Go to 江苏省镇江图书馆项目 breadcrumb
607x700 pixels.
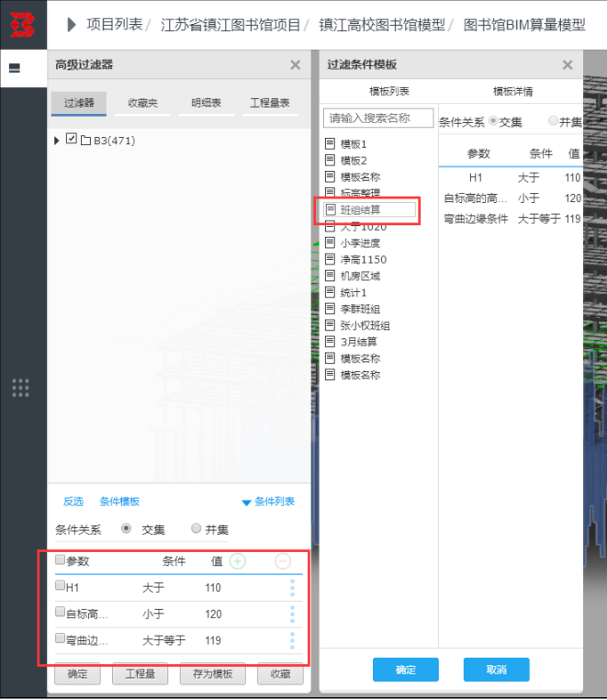(230, 25)
